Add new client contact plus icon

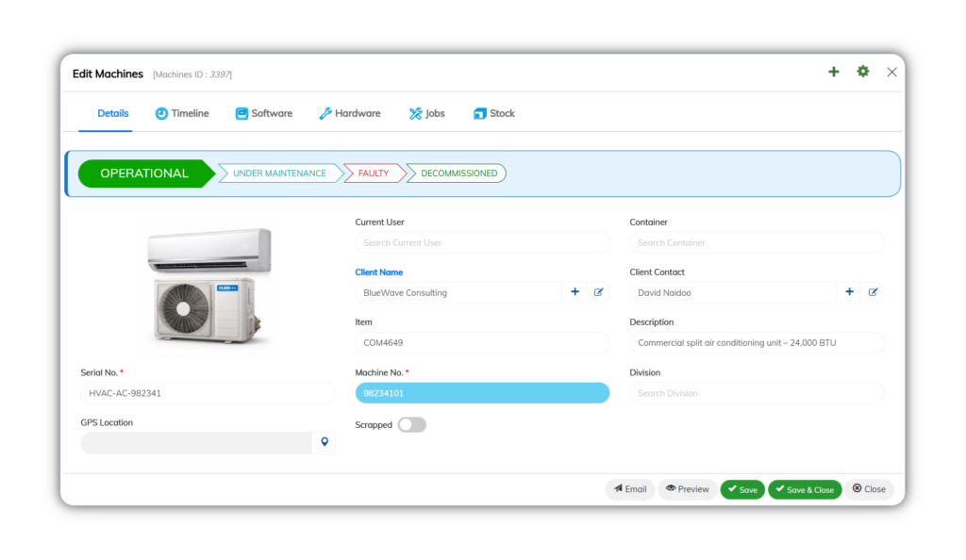tap(849, 292)
